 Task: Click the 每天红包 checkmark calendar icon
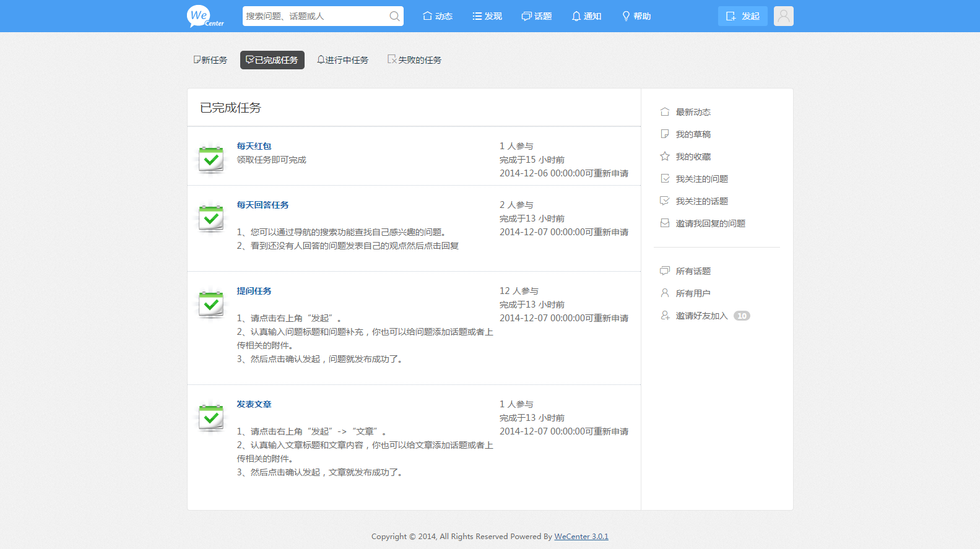tap(211, 158)
